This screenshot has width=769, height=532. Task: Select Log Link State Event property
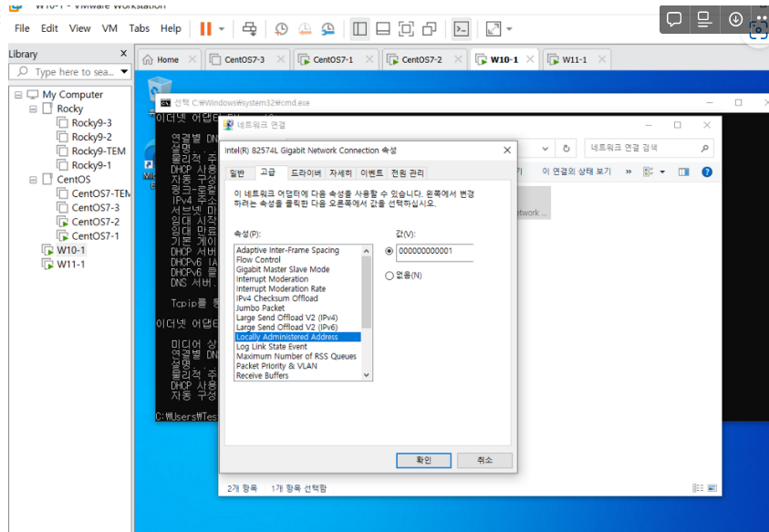point(272,347)
